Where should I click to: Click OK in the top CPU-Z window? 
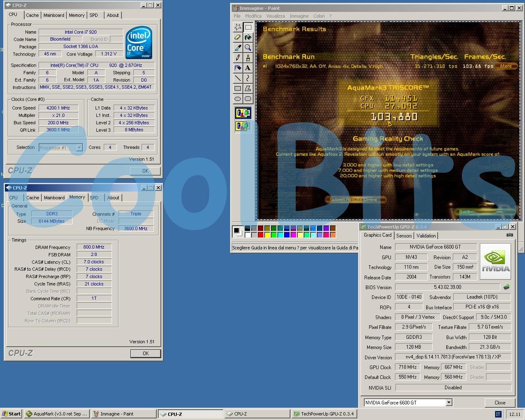coord(145,171)
